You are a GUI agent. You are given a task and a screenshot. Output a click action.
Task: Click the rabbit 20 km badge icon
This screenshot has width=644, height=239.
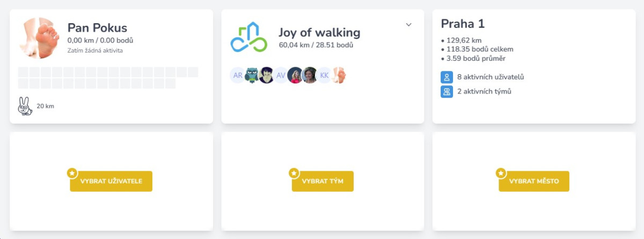pyautogui.click(x=25, y=106)
